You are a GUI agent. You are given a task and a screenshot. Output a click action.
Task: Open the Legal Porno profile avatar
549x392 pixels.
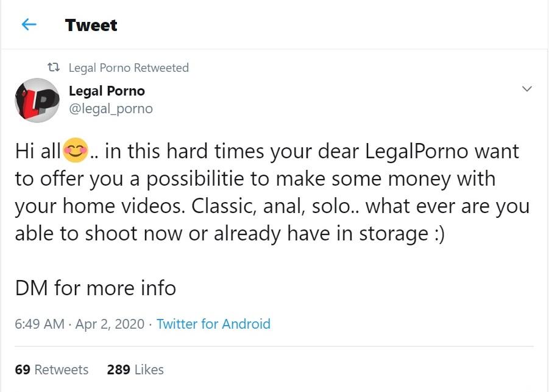37,100
